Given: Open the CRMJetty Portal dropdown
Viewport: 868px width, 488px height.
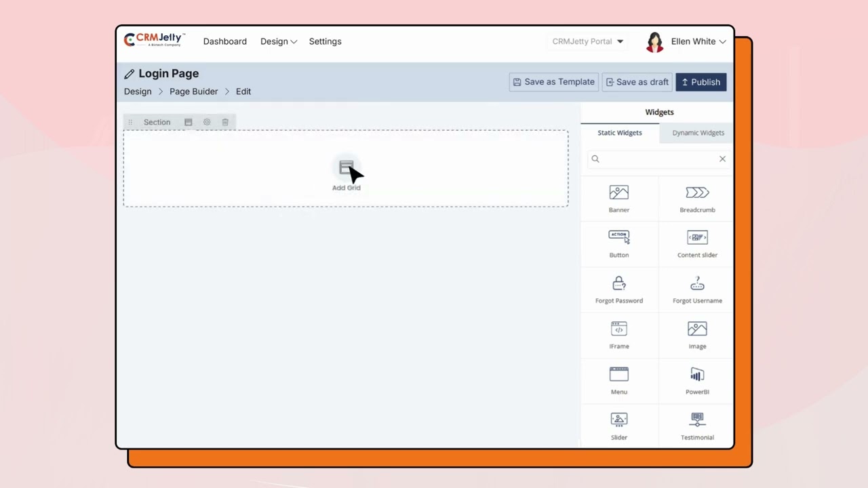Looking at the screenshot, I should point(587,41).
